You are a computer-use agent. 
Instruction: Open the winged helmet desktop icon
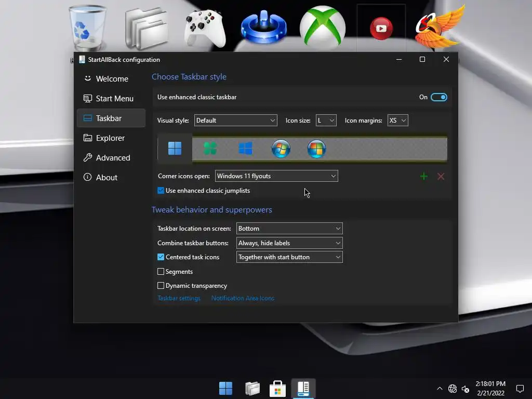[x=440, y=27]
